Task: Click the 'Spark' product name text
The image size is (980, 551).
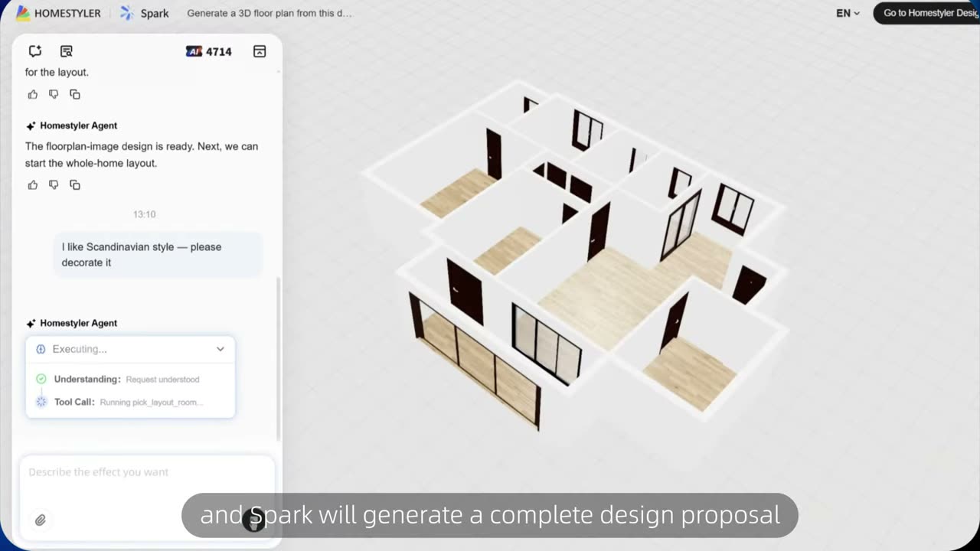Action: (x=155, y=13)
